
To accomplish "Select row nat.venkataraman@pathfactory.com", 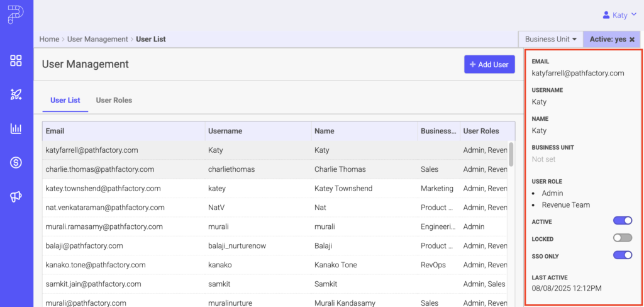I will tap(275, 208).
